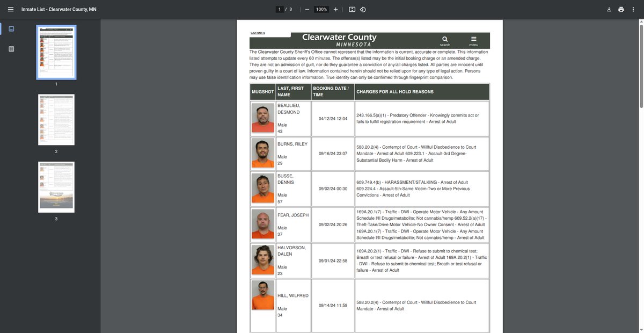Click booking date 09/02/24 00:30
Viewport: 644px width, 333px height.
333,189
